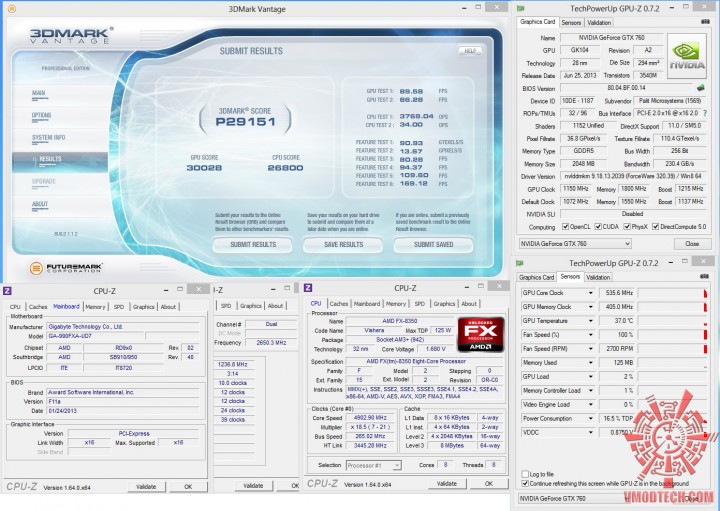
Task: Click Close button in GPU-Z Graphics Card window
Action: 692,244
